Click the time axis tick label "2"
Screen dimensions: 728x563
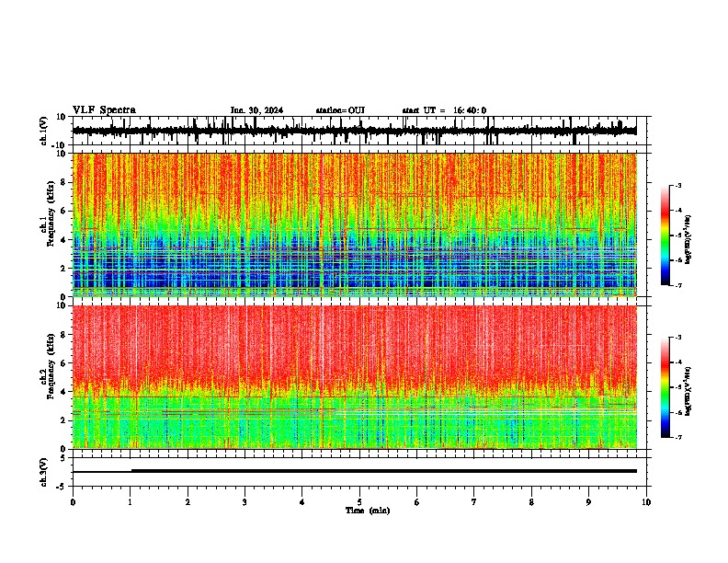188,502
